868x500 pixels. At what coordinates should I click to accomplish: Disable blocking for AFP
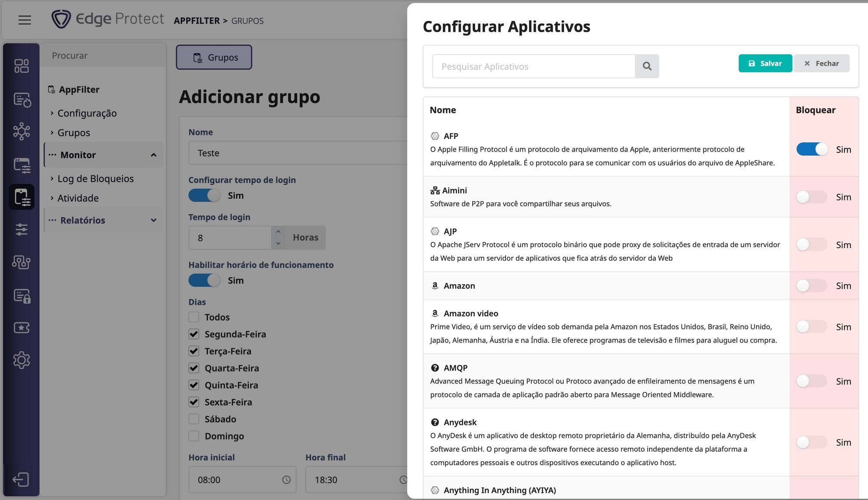[x=812, y=149]
